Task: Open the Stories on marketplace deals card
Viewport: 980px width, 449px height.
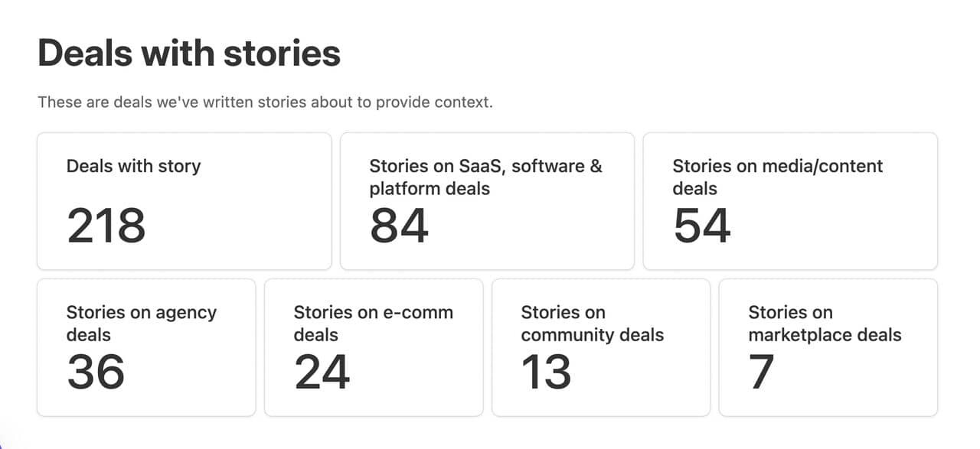Action: (828, 347)
